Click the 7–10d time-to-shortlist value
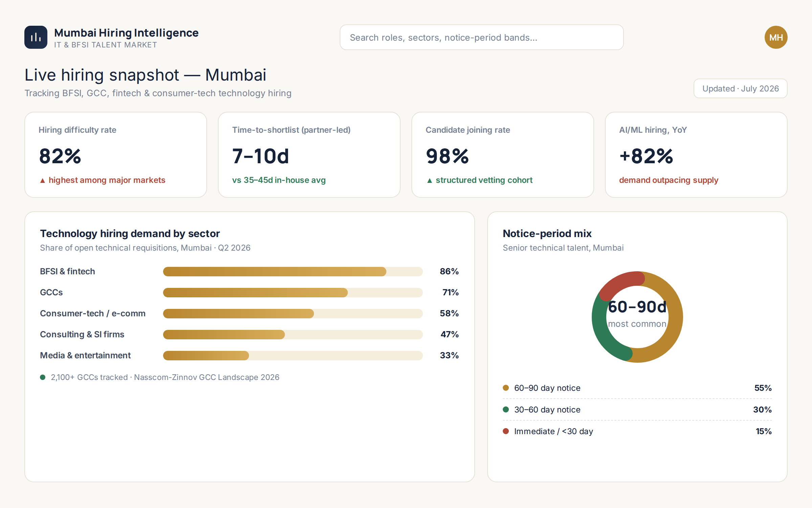The width and height of the screenshot is (812, 508). click(261, 156)
